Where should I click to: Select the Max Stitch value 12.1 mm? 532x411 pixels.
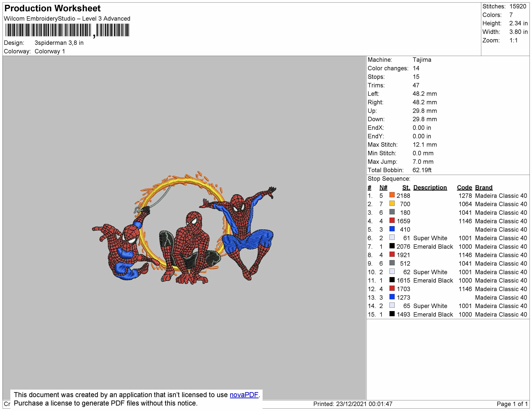(425, 145)
